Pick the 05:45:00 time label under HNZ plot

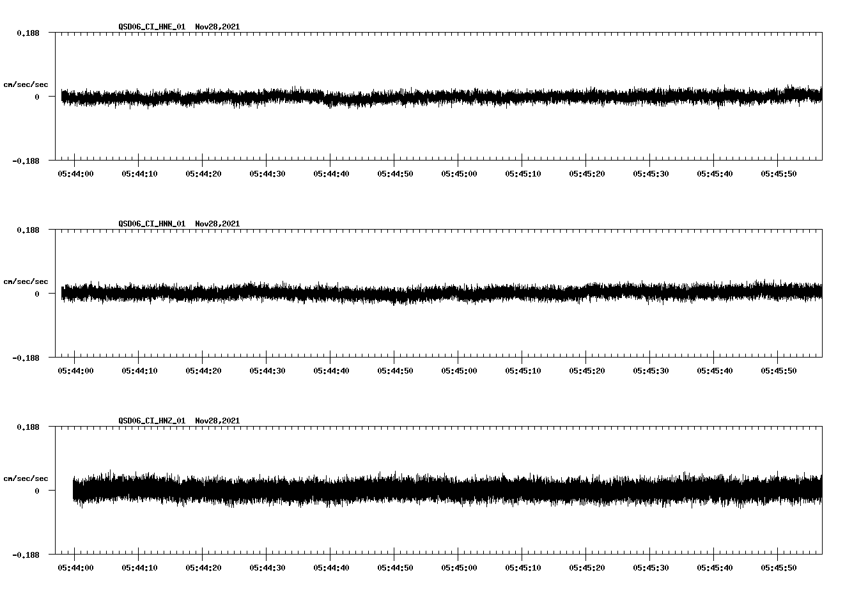coord(459,568)
